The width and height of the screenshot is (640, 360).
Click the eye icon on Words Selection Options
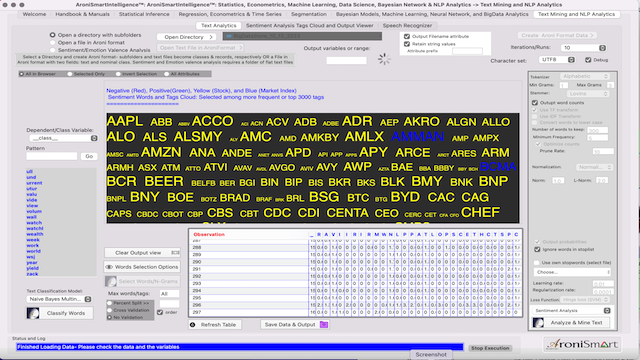click(109, 267)
